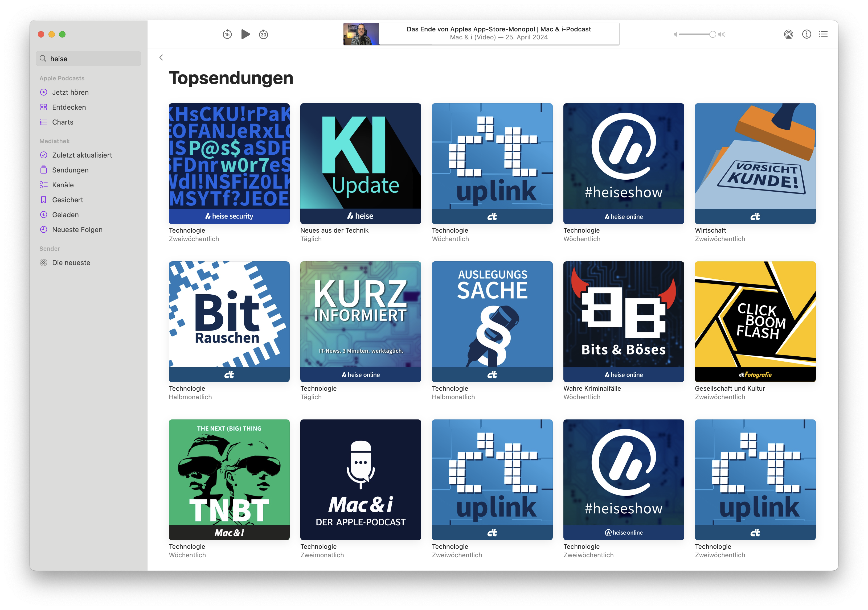
Task: Open the Up Next queue list
Action: pos(823,34)
